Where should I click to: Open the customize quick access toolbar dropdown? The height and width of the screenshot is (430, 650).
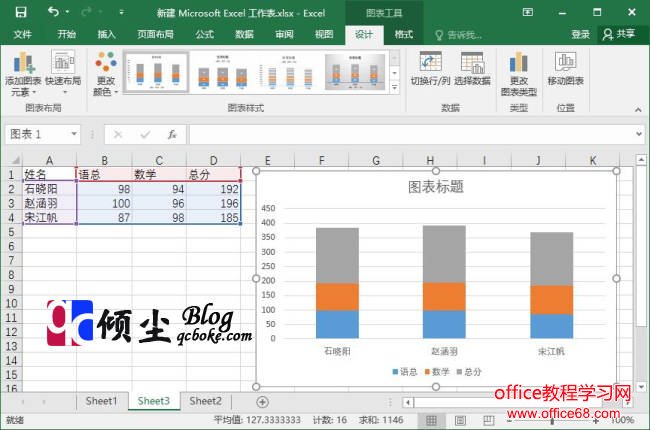121,12
